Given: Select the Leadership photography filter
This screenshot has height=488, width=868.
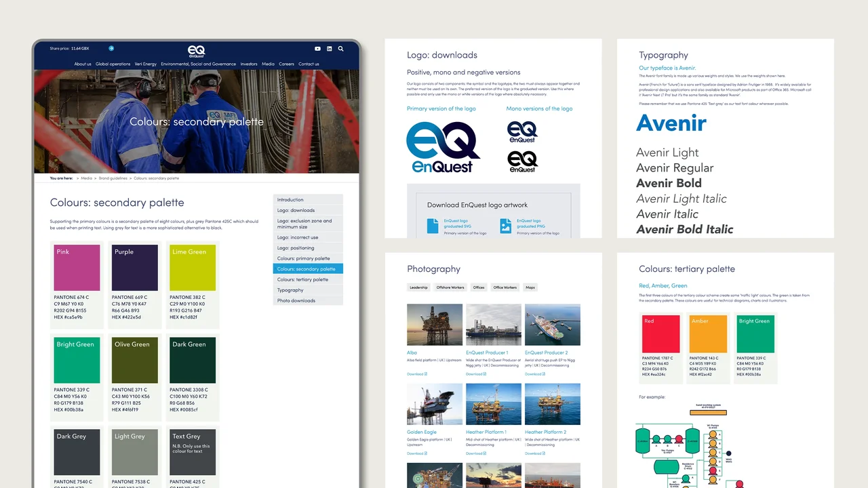Looking at the screenshot, I should (418, 287).
